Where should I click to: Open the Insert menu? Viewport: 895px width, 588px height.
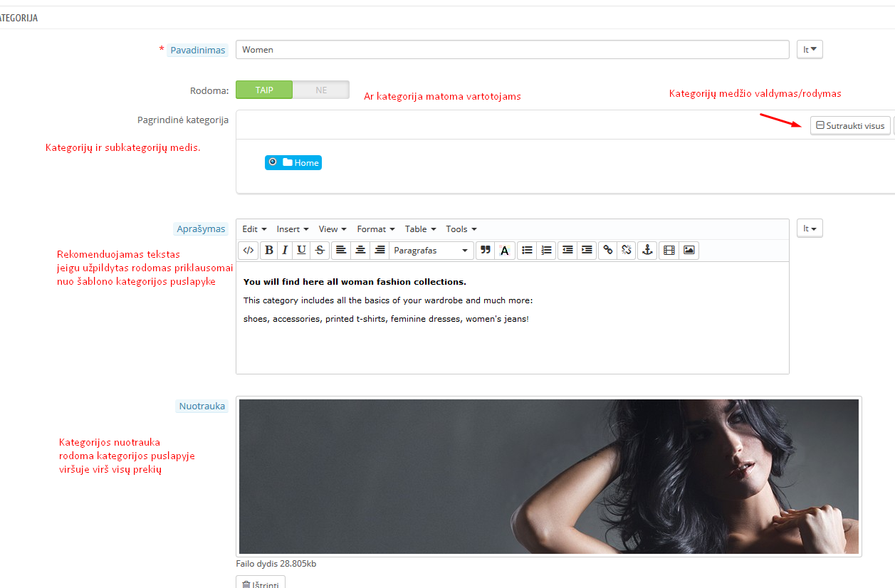point(293,229)
